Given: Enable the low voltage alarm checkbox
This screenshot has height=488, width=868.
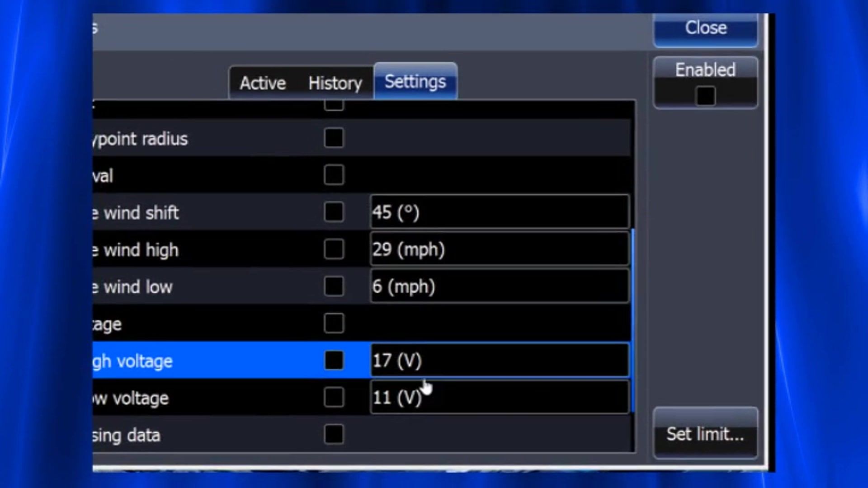Looking at the screenshot, I should click(334, 397).
